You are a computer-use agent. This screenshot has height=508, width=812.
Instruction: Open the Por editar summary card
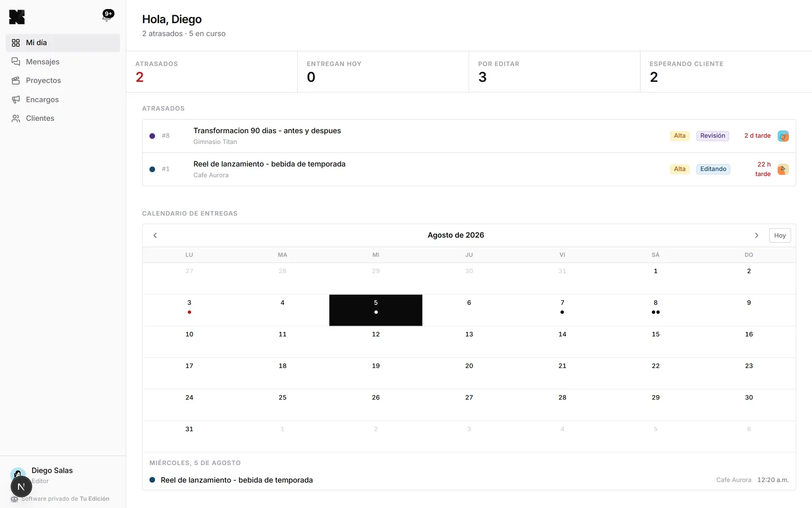[x=554, y=72]
